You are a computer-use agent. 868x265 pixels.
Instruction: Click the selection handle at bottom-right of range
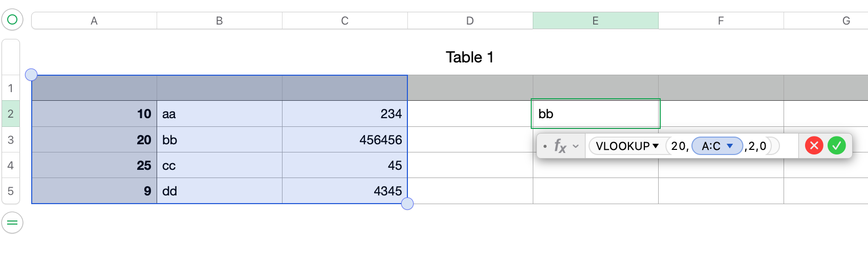click(407, 204)
